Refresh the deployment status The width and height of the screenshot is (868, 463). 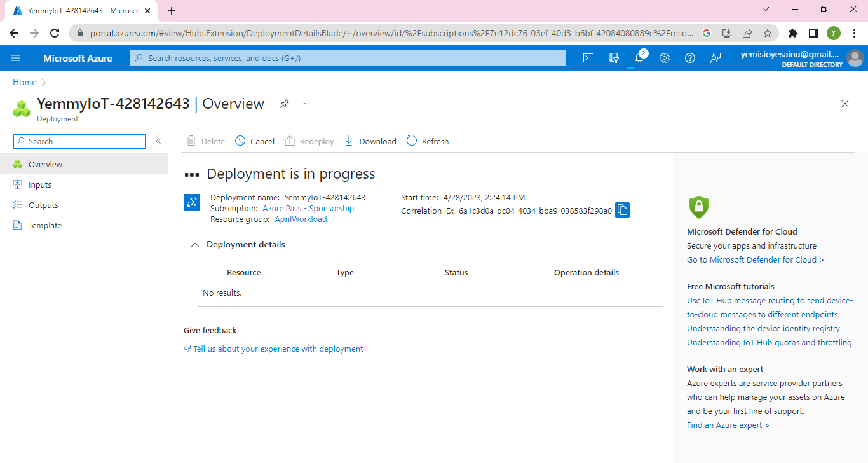click(x=428, y=141)
